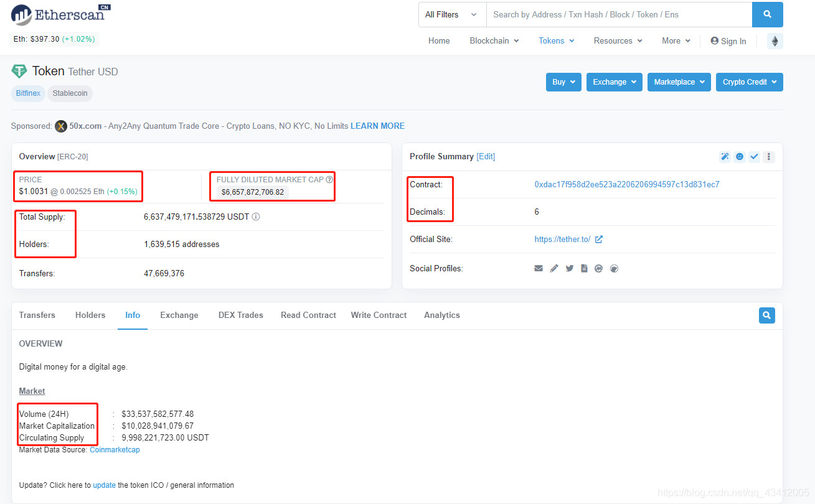This screenshot has width=815, height=504.
Task: Click the update token information link
Action: tap(104, 485)
